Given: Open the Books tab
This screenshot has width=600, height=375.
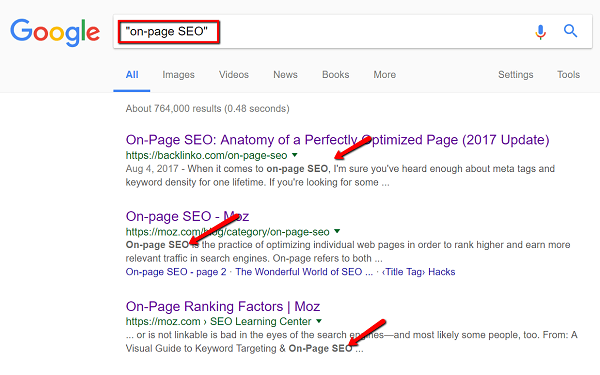Looking at the screenshot, I should pyautogui.click(x=336, y=75).
